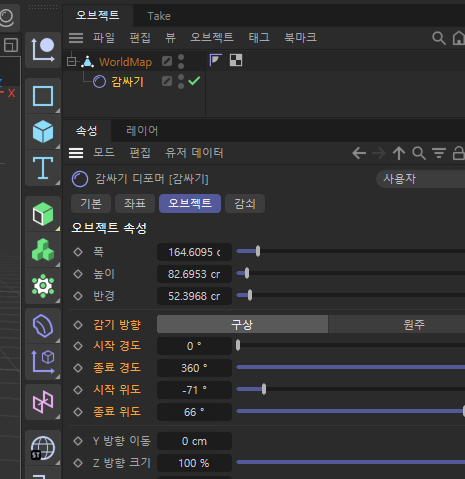465x479 pixels.
Task: Open the 사용자 dropdown
Action: click(x=421, y=179)
